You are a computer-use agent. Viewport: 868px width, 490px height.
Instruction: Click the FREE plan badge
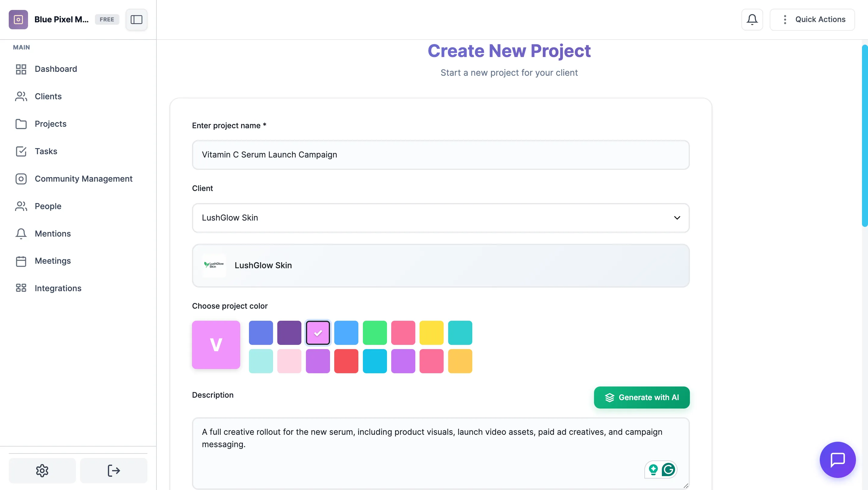pos(107,20)
